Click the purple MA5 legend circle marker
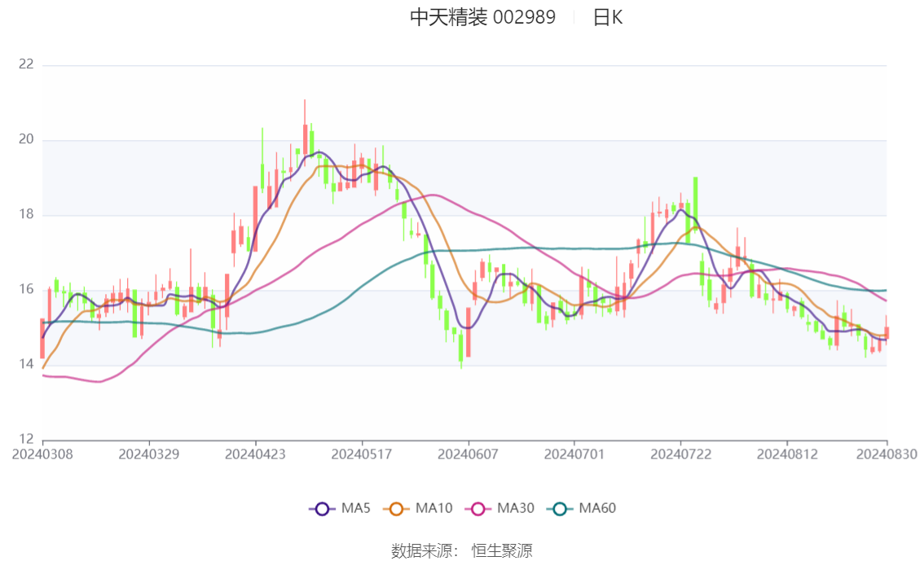924x561 pixels. point(322,509)
